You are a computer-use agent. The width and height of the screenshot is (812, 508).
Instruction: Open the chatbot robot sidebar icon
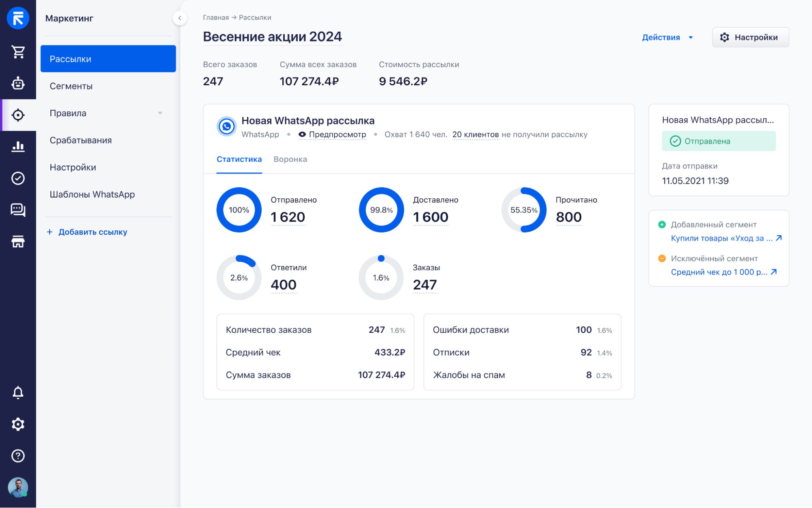coord(18,83)
